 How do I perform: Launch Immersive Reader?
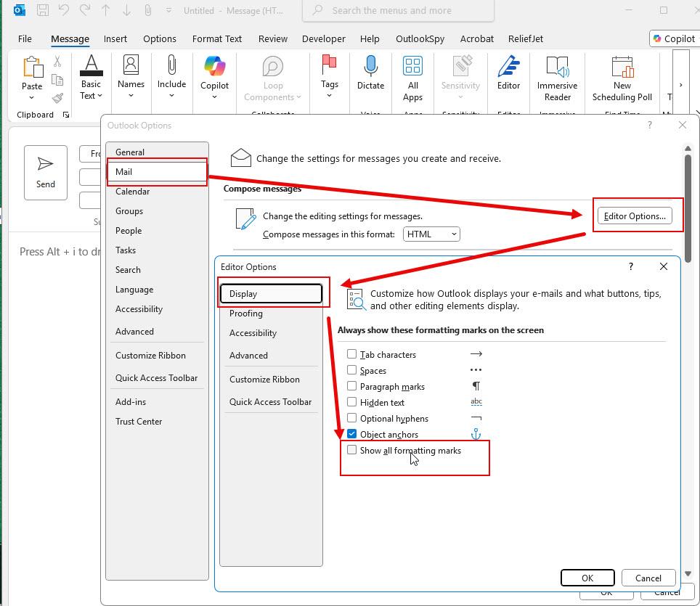tap(557, 78)
